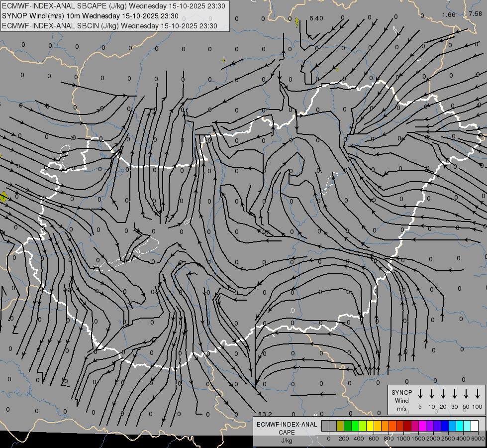The image size is (487, 448).
Task: Click the '5' label under the first wind arrow
Action: pos(420,407)
